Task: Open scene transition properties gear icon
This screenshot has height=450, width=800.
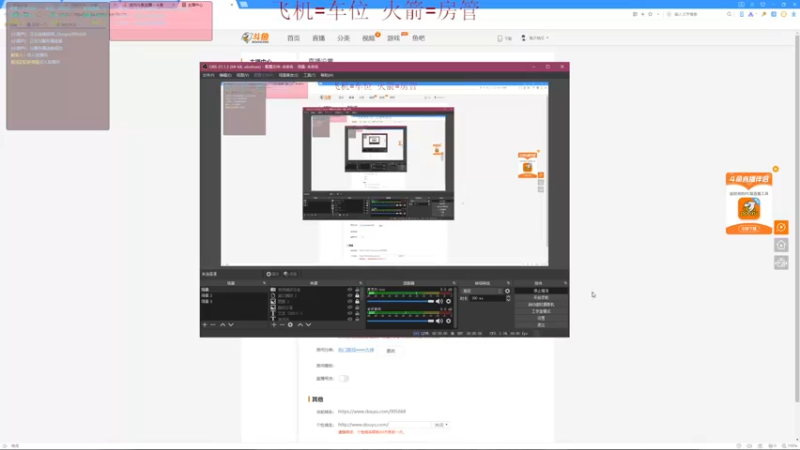Action: click(507, 291)
